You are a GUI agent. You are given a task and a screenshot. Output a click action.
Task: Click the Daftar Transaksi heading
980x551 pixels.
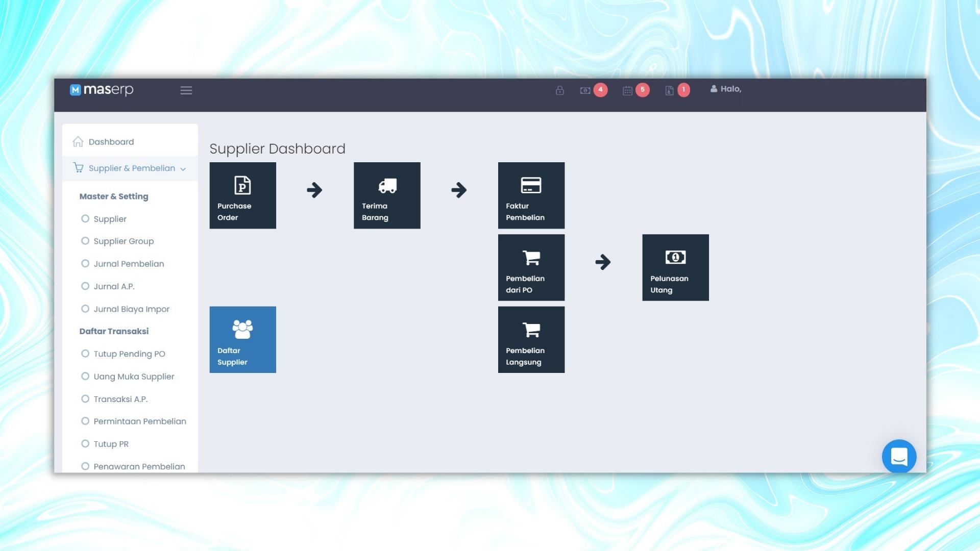114,332
